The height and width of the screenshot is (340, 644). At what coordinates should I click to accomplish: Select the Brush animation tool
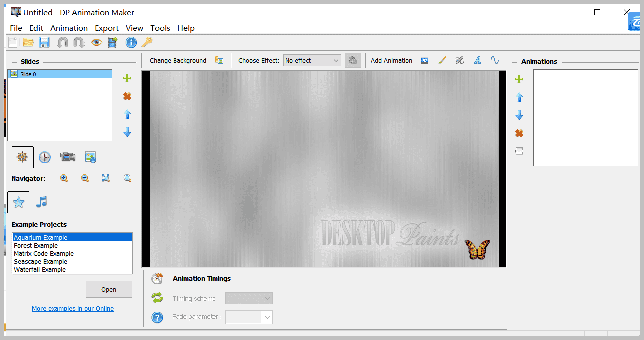(x=442, y=60)
